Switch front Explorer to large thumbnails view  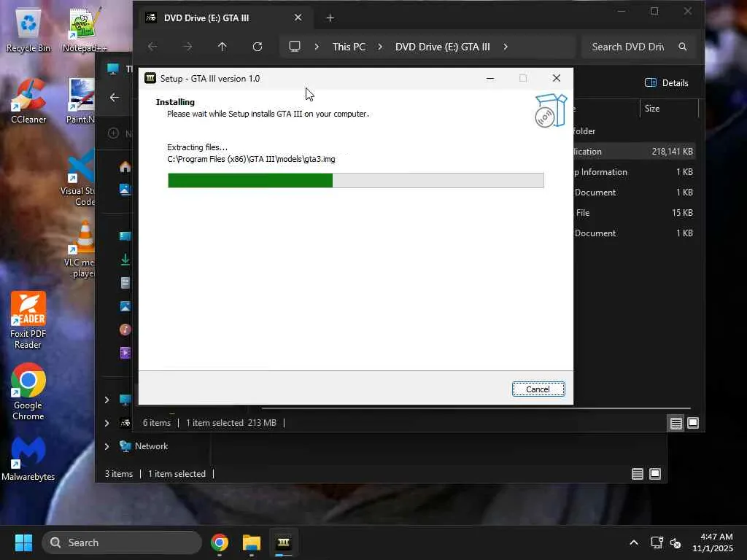693,423
